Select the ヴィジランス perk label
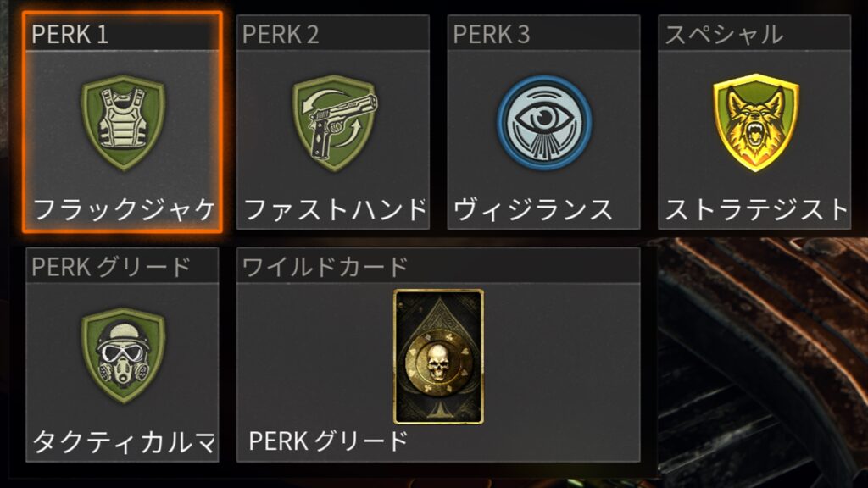 533,210
